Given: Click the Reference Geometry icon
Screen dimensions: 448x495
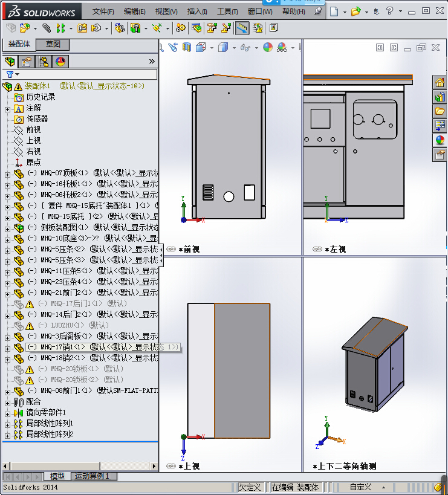Looking at the screenshot, I should coord(157,28).
